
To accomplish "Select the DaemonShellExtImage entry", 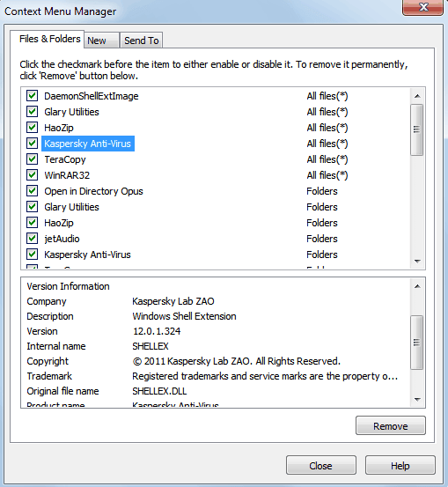I will [x=92, y=96].
